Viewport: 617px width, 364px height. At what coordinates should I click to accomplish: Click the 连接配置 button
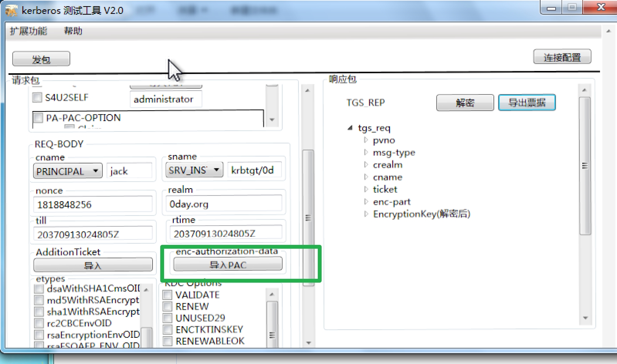[562, 57]
